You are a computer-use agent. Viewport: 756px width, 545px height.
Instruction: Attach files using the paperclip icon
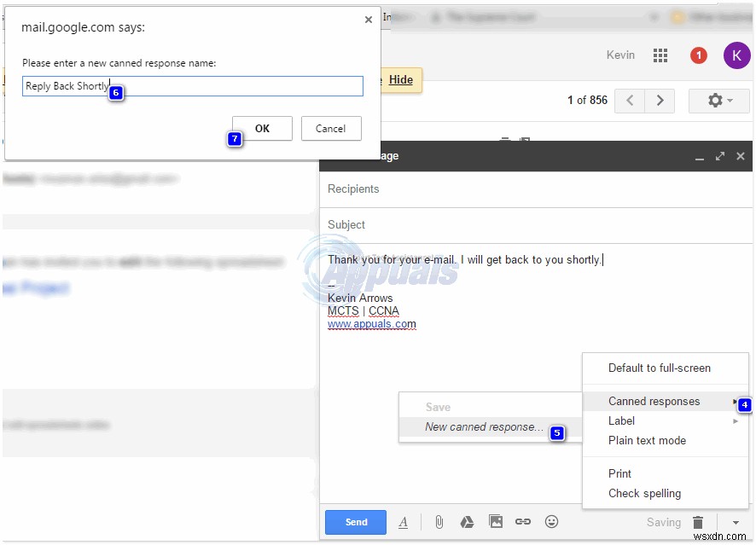[x=440, y=521]
